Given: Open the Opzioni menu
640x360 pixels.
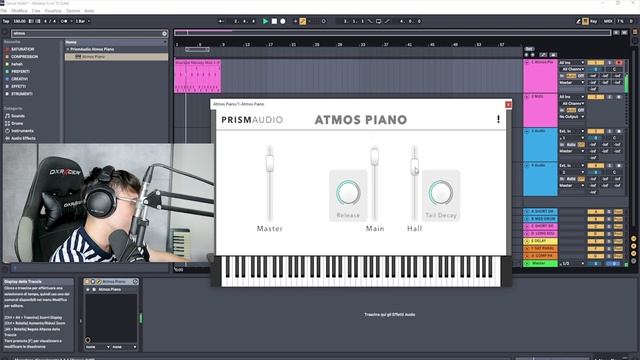Looking at the screenshot, I should [73, 11].
